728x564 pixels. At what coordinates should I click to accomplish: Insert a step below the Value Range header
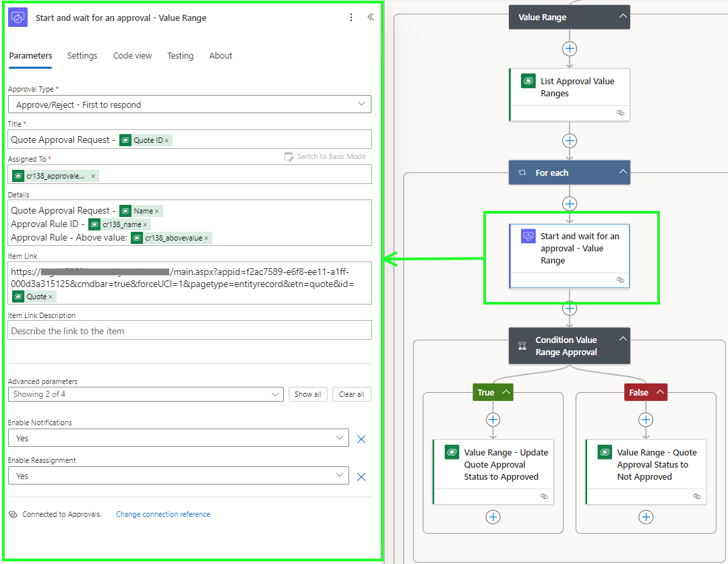click(570, 48)
